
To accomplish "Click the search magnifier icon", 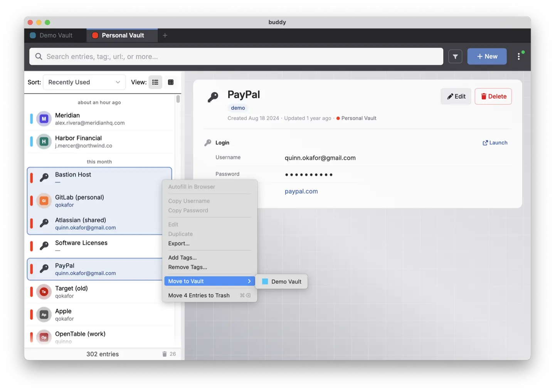I will coord(39,57).
